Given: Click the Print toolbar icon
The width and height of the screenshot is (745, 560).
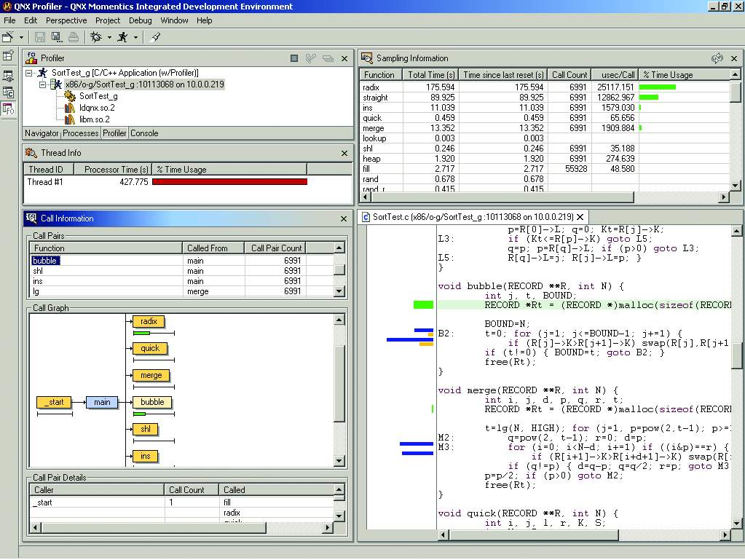Looking at the screenshot, I should 73,37.
